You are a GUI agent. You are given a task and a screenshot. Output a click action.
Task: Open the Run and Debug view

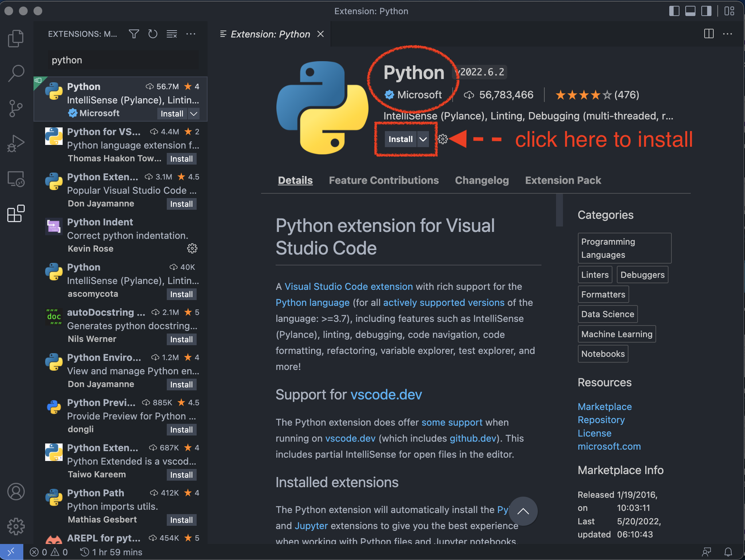click(x=16, y=143)
